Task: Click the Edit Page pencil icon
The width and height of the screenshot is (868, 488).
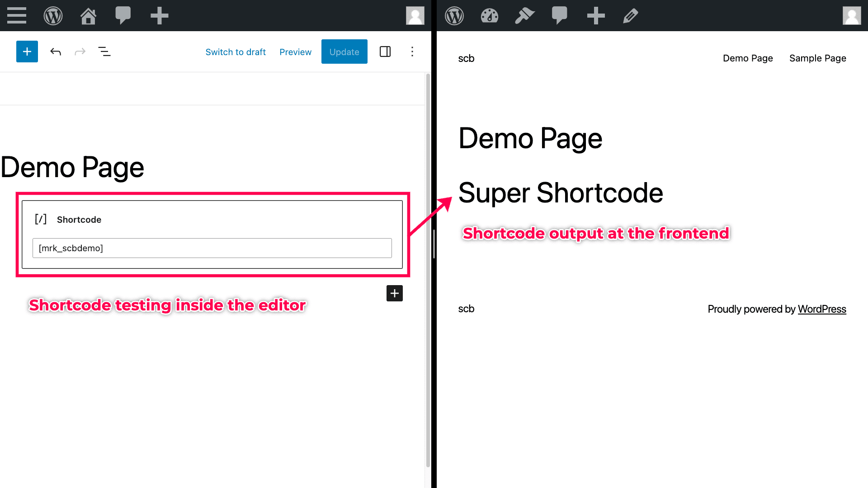Action: [x=631, y=16]
